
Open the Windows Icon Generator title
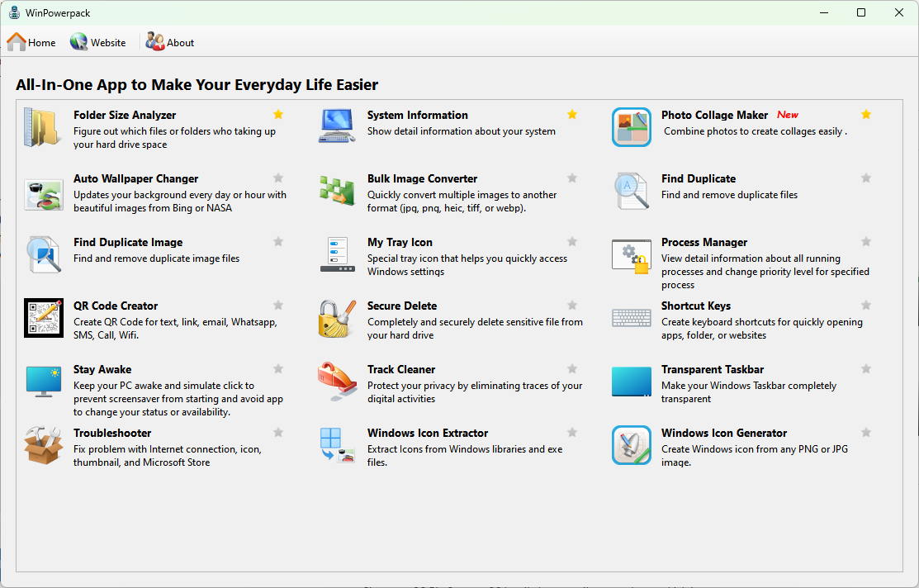[x=724, y=434]
